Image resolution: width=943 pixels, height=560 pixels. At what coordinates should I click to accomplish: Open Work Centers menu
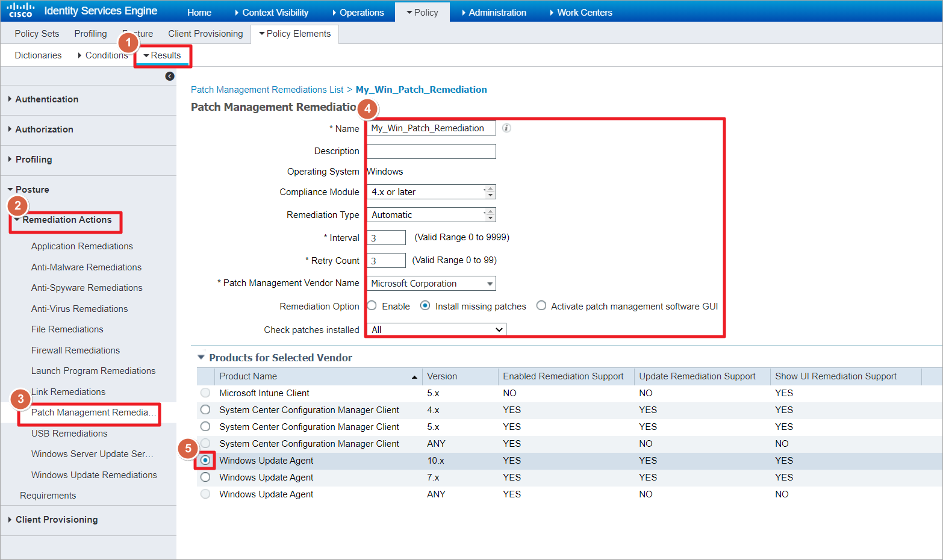tap(581, 12)
